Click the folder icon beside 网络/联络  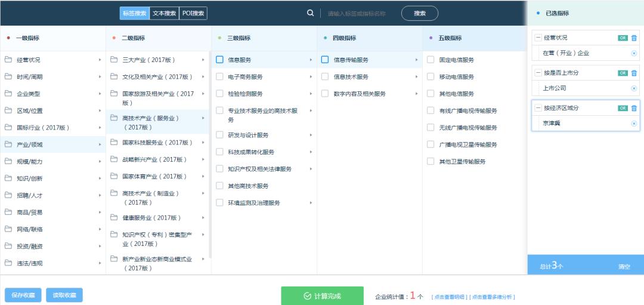[x=8, y=229]
